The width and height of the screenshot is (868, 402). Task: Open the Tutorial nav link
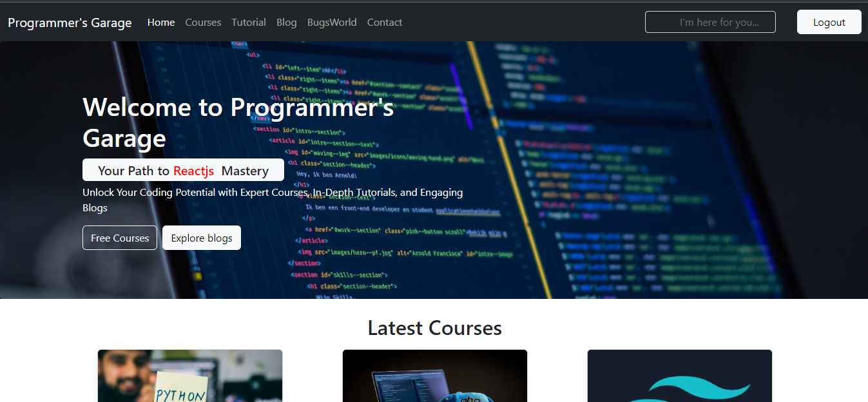249,22
